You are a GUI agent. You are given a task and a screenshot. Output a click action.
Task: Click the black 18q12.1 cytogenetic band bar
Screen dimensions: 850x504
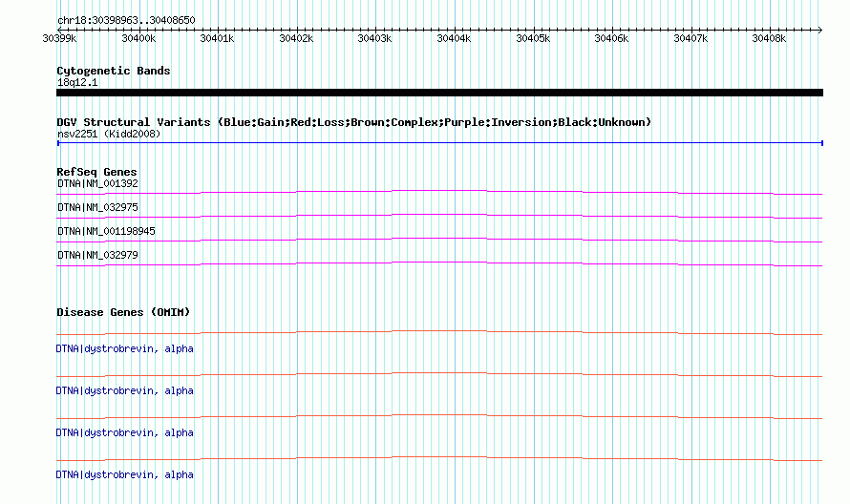439,93
